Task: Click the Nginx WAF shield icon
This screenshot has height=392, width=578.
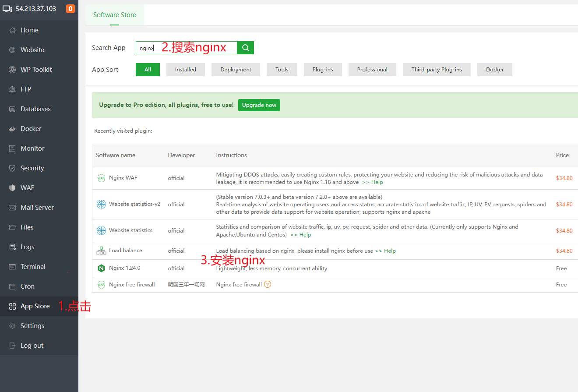Action: (x=101, y=178)
